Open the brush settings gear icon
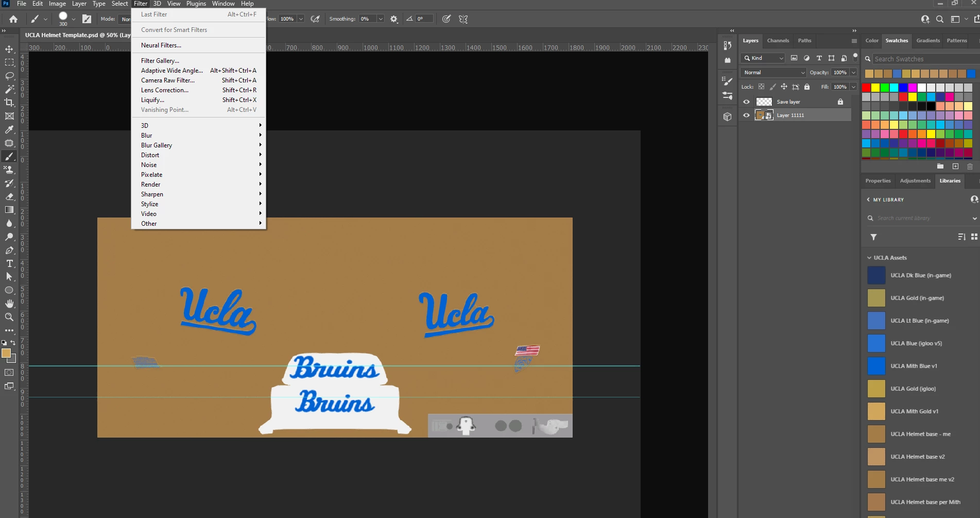 click(x=394, y=19)
